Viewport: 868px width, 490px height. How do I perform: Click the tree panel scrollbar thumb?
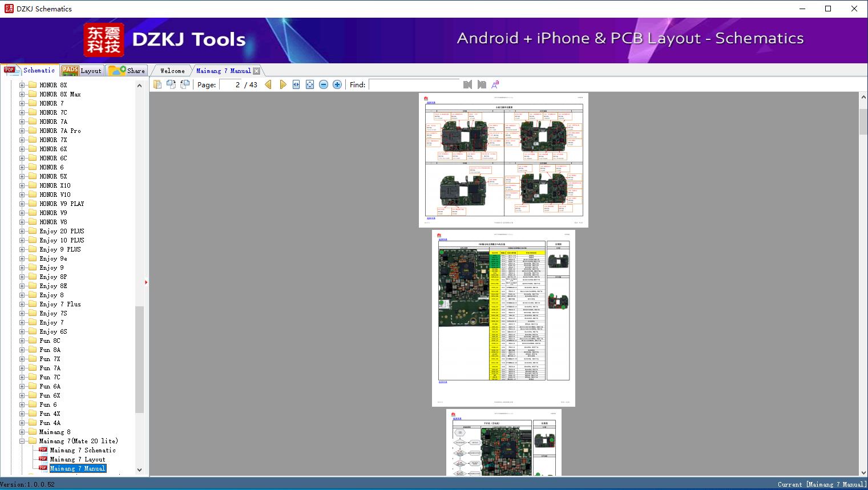pyautogui.click(x=139, y=359)
